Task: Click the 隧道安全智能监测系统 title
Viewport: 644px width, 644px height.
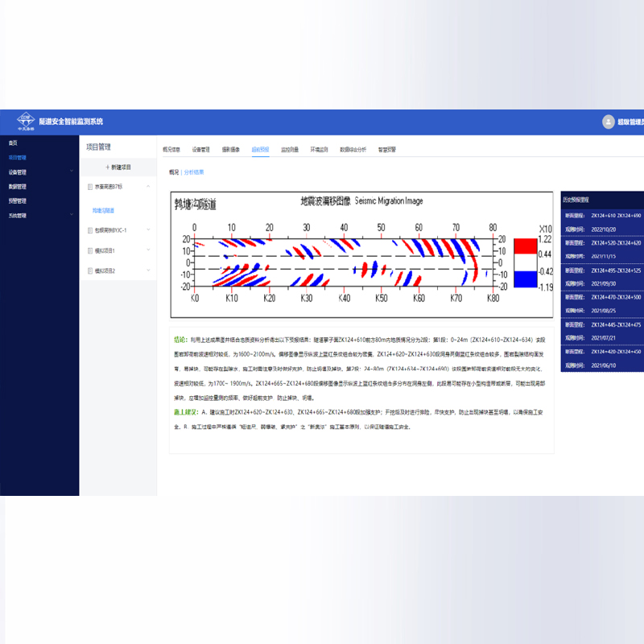Action: click(71, 122)
